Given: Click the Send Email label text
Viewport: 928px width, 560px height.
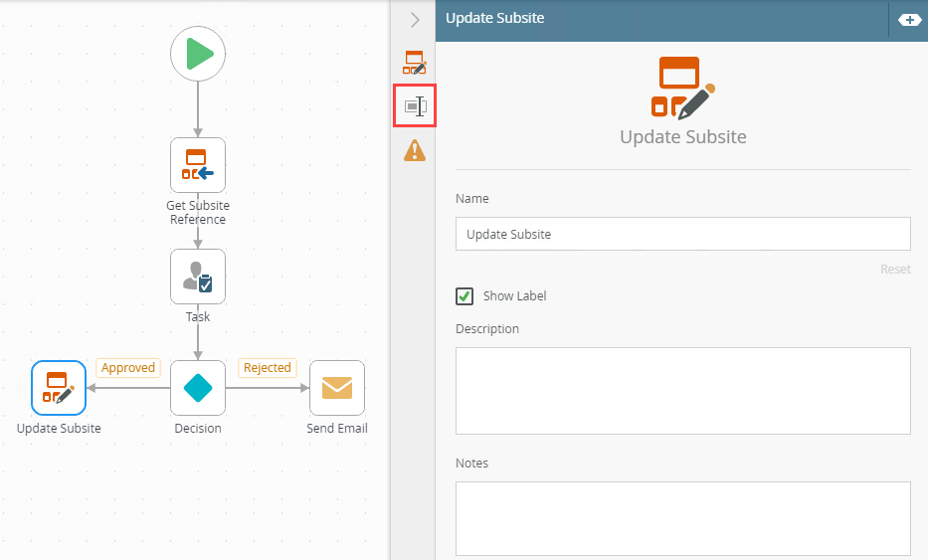Looking at the screenshot, I should point(337,428).
